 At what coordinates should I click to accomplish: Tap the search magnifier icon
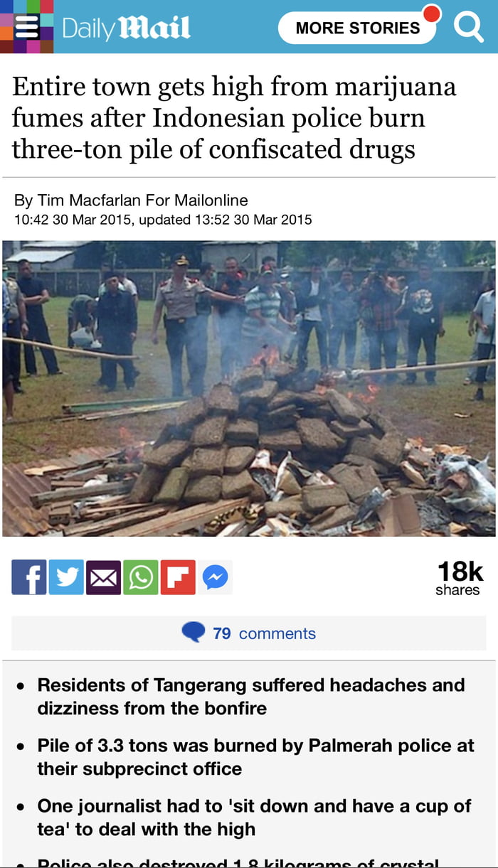[x=468, y=27]
